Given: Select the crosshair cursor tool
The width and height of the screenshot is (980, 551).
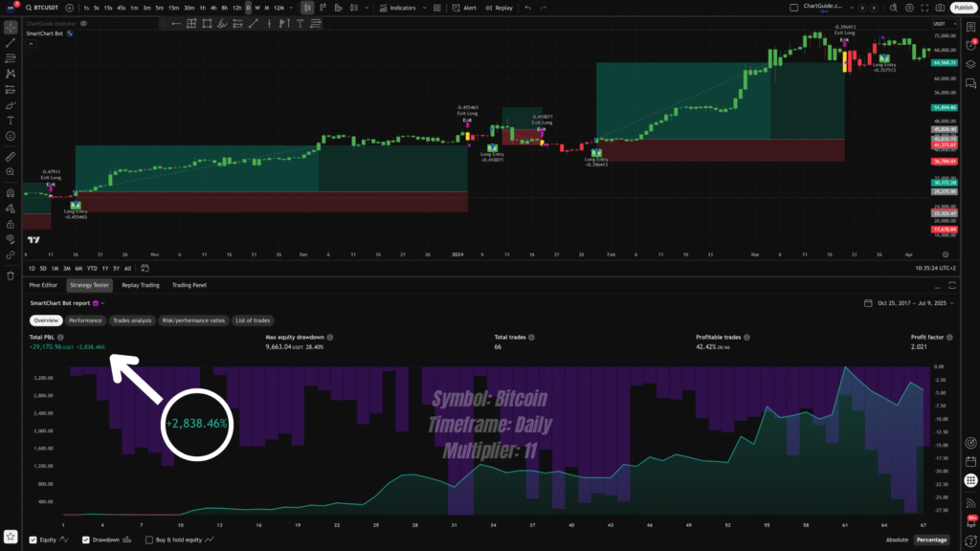Looking at the screenshot, I should pos(11,26).
